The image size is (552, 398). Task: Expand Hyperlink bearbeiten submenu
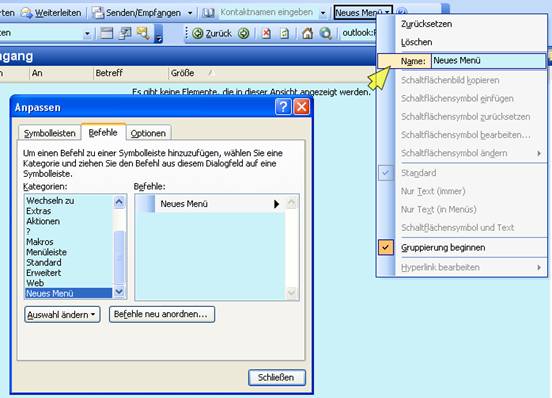[539, 267]
